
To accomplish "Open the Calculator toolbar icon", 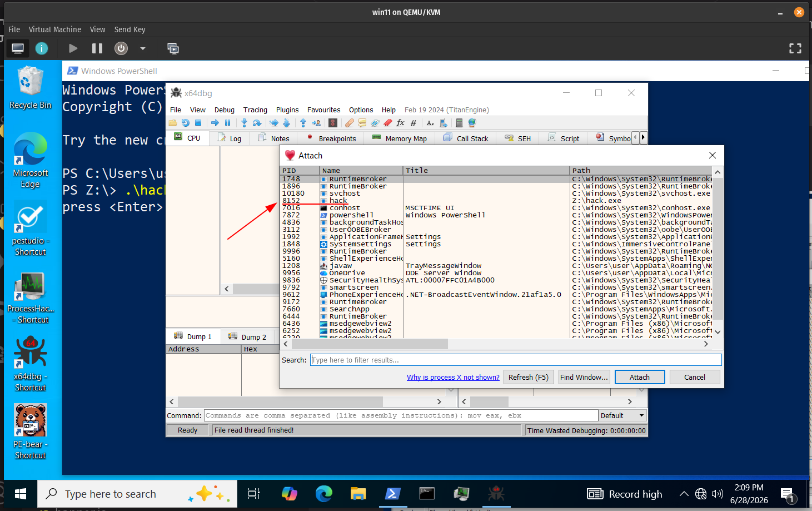I will click(x=459, y=123).
